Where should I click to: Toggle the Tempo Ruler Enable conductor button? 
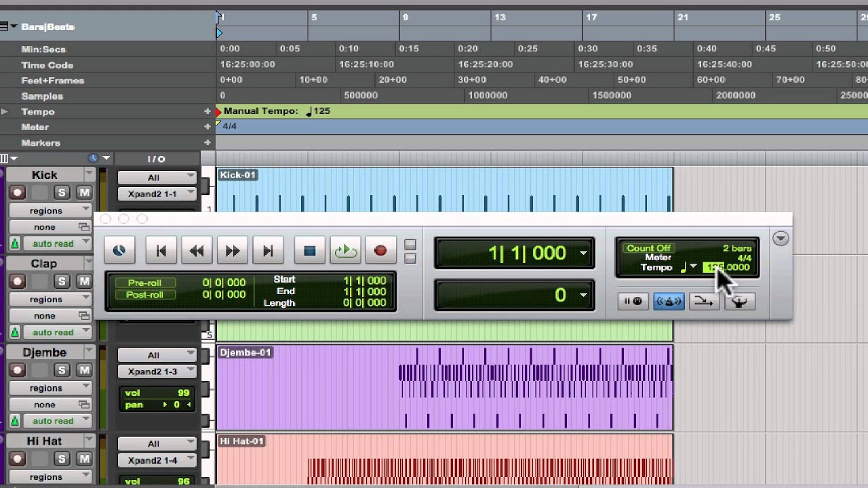pyautogui.click(x=739, y=302)
